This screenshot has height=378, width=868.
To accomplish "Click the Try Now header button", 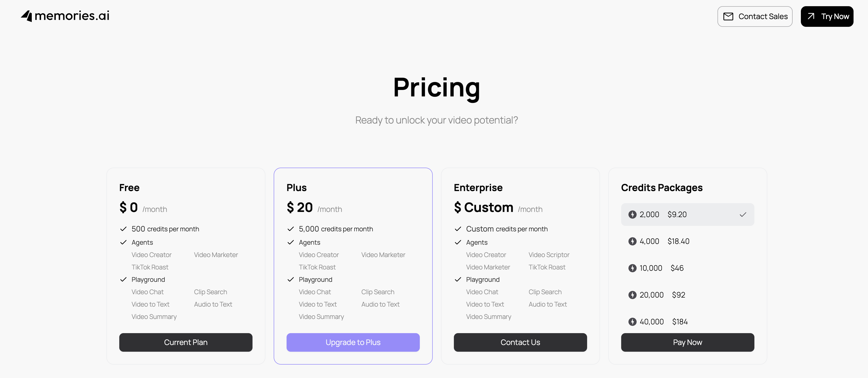I will pos(827,17).
